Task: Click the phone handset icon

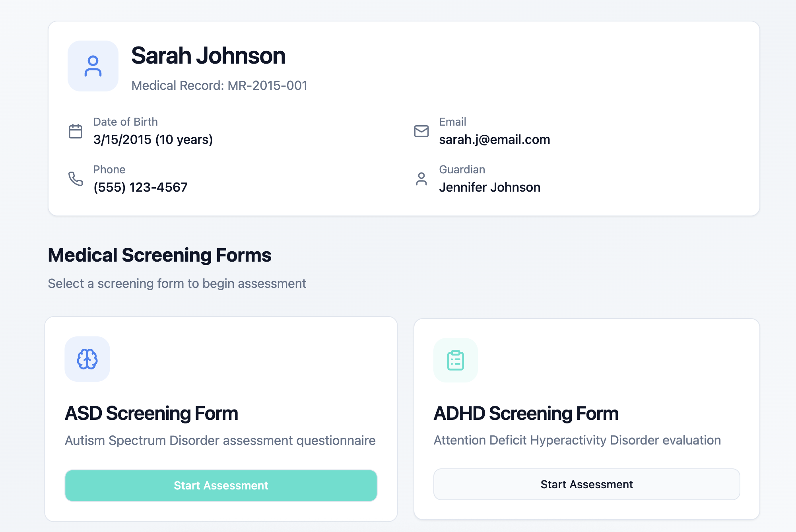Action: [76, 179]
